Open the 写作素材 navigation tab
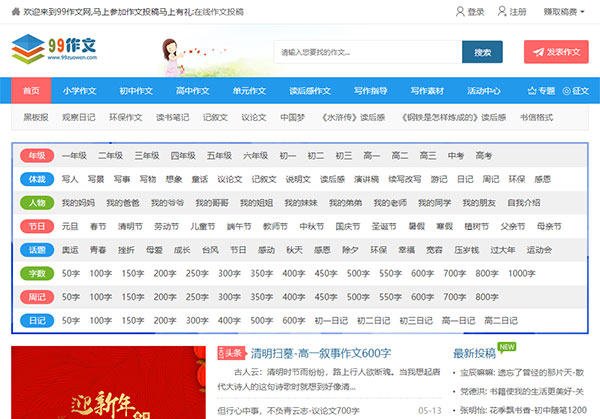 pyautogui.click(x=427, y=91)
